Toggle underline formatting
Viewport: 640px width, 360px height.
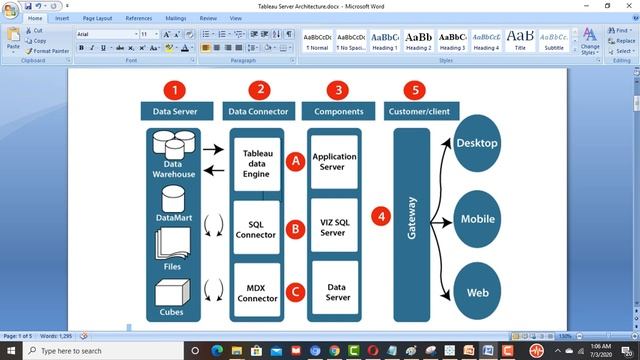103,48
